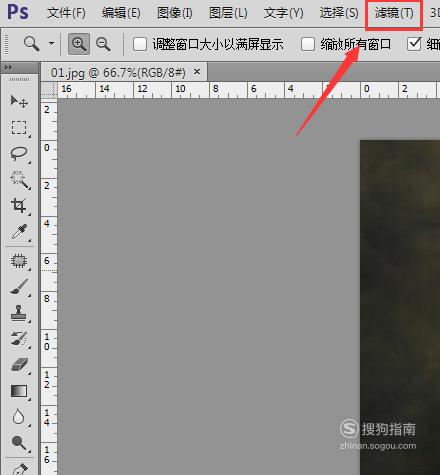Uncheck the 细微缩放 checkbox
Viewport: 440px width, 475px height.
(414, 44)
